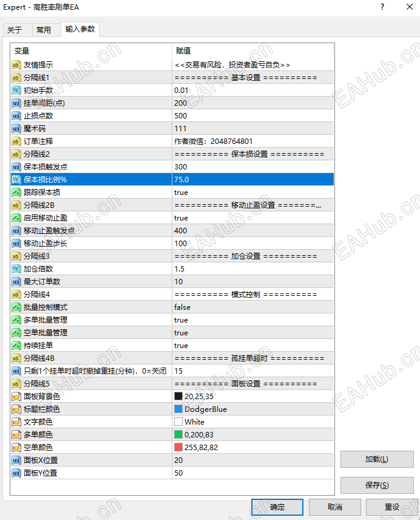
Task: Click the color icon beside 标题栏颜色
Action: point(16,409)
